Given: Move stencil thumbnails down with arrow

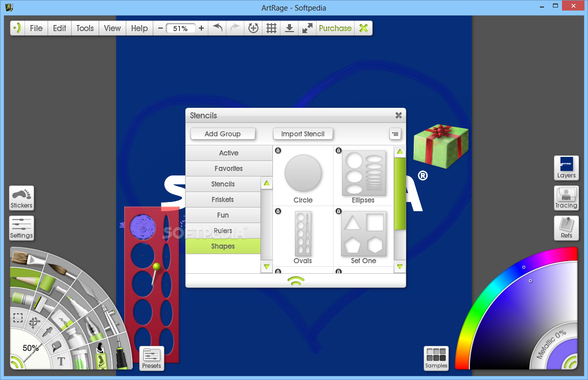Looking at the screenshot, I should tap(400, 267).
